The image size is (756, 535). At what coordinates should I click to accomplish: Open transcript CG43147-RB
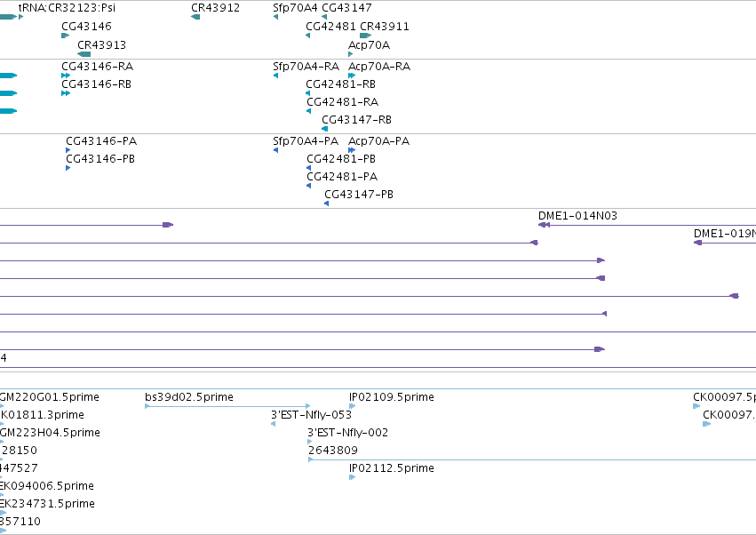coord(357,120)
